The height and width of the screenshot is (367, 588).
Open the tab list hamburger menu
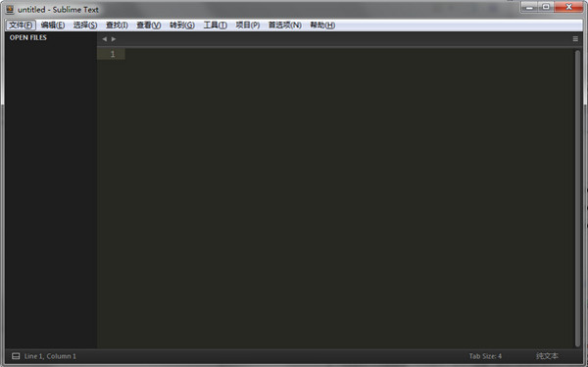click(575, 39)
